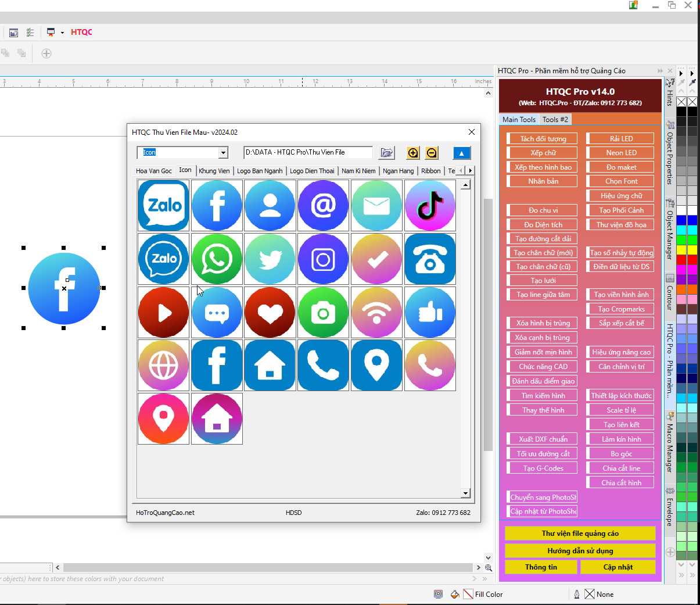Open the Ribbon tab
The height and width of the screenshot is (605, 700).
tap(431, 171)
